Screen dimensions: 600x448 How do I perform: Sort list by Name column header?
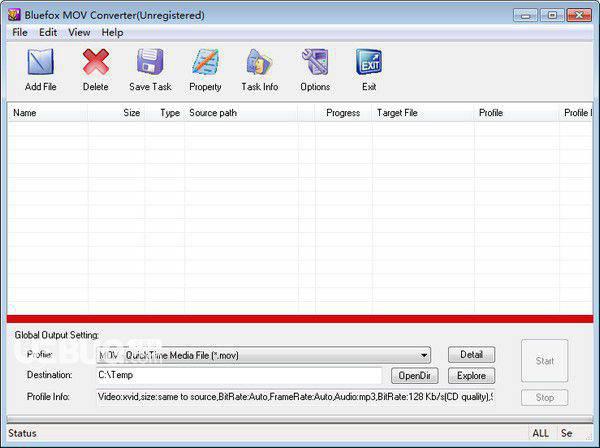tap(47, 113)
